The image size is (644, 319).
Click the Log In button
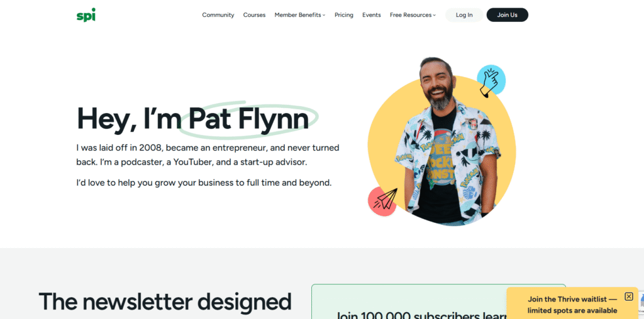tap(464, 15)
